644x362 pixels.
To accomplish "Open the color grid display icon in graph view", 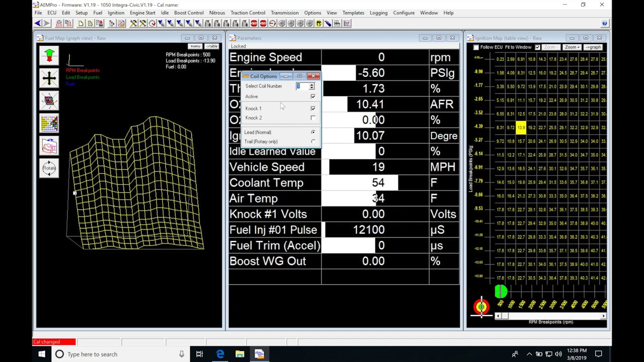I will (x=49, y=123).
